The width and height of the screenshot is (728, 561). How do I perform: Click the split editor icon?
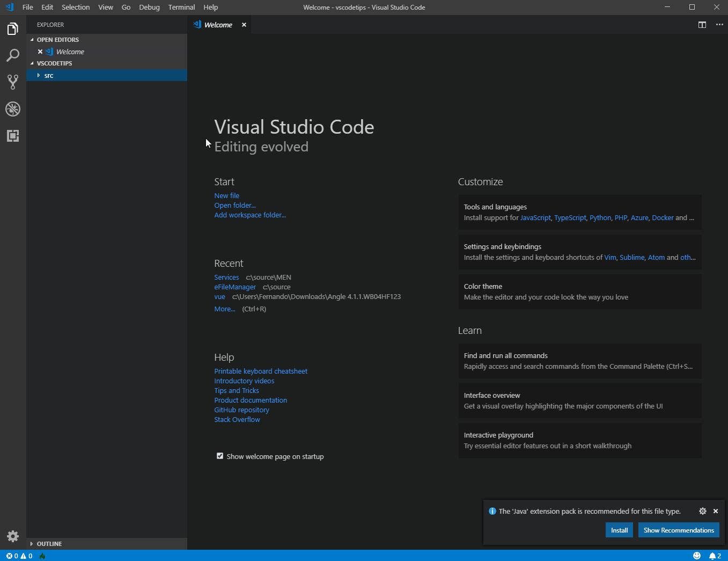pos(702,25)
